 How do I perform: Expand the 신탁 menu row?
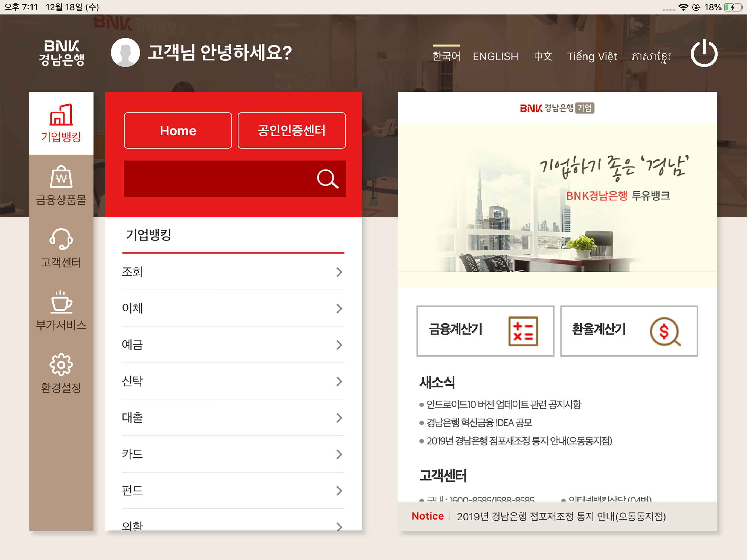tap(233, 381)
